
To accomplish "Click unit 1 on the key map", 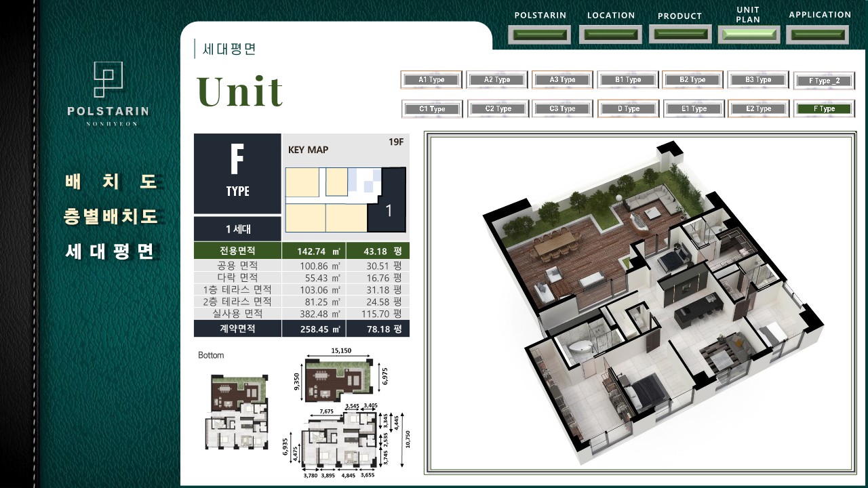I will click(x=388, y=210).
